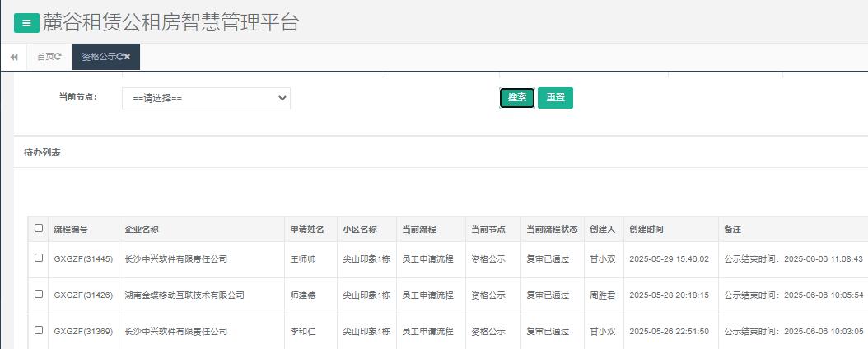Image resolution: width=868 pixels, height=349 pixels.
Task: Click the 重置 reset button
Action: point(555,98)
